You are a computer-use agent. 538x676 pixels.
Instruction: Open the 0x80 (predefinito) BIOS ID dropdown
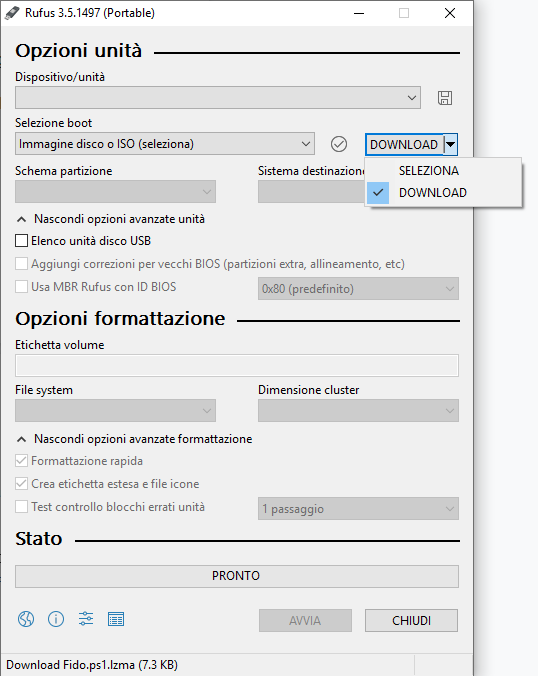[x=358, y=288]
